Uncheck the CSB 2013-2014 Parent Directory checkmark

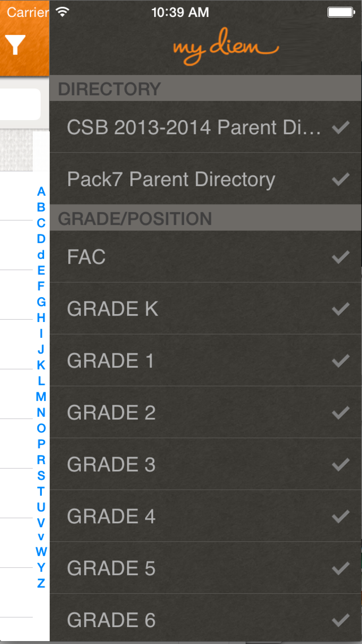coord(341,127)
